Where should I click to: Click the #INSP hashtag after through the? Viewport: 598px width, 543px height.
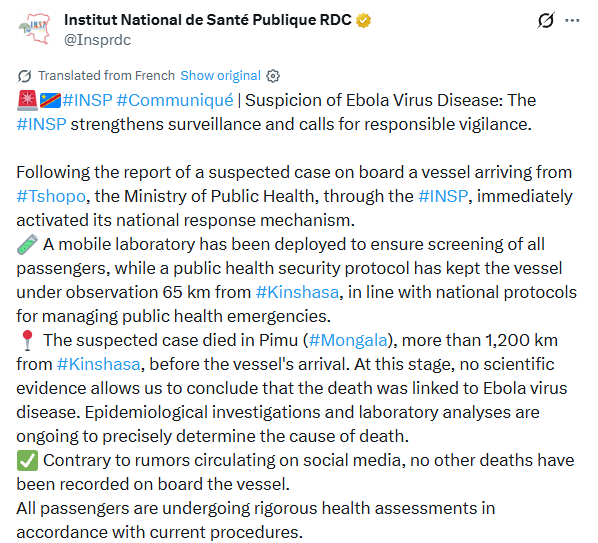tap(443, 196)
